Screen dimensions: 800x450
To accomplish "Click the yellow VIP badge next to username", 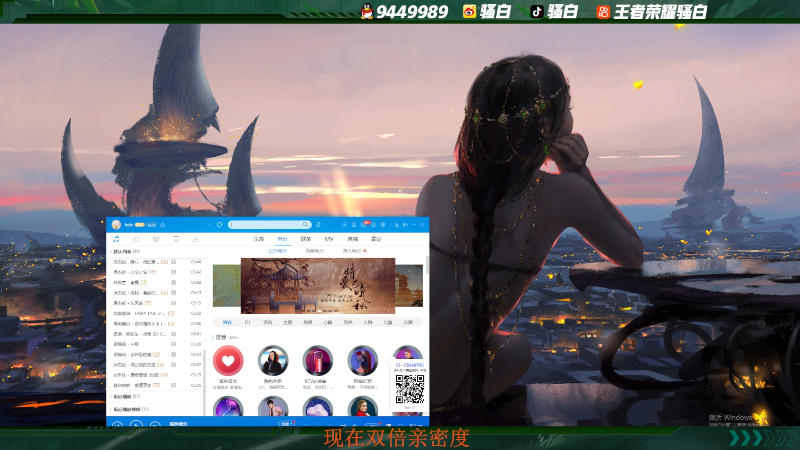I will [x=140, y=224].
